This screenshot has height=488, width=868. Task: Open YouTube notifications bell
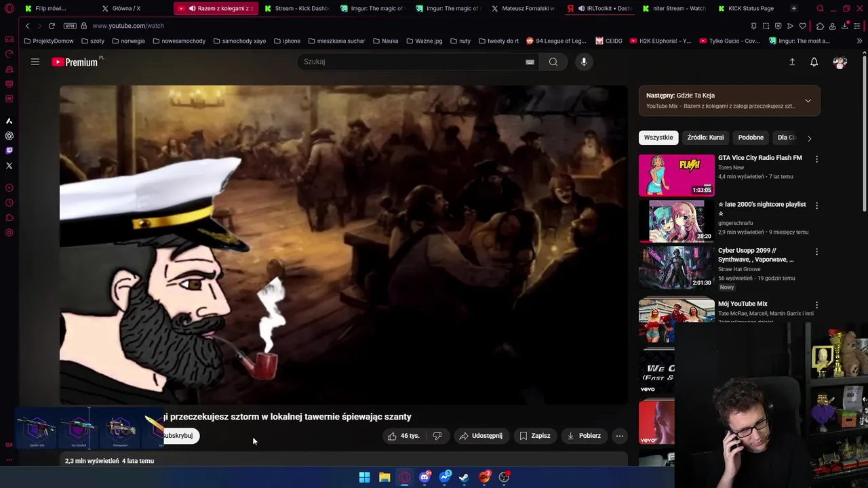(x=814, y=62)
